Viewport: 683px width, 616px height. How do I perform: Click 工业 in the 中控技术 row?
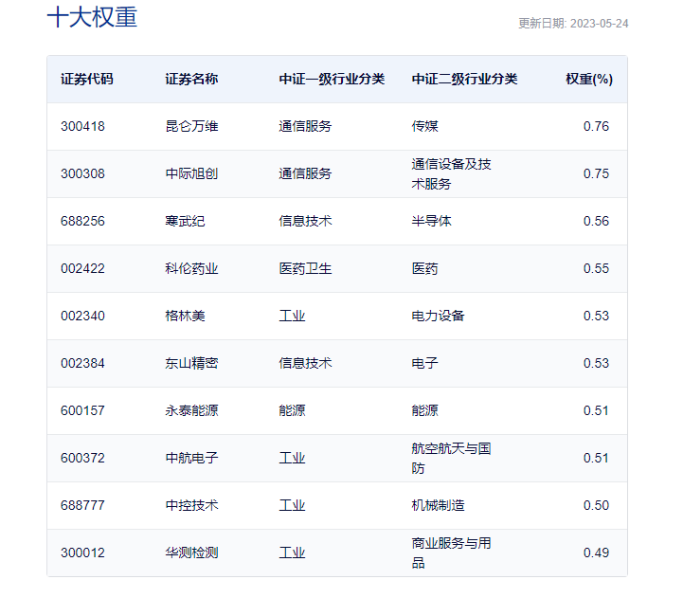pos(292,506)
